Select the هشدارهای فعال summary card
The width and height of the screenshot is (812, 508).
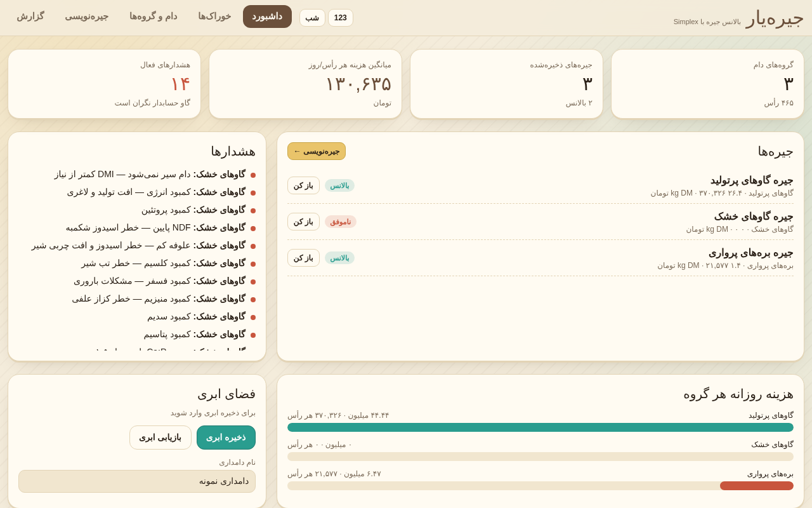point(104,84)
